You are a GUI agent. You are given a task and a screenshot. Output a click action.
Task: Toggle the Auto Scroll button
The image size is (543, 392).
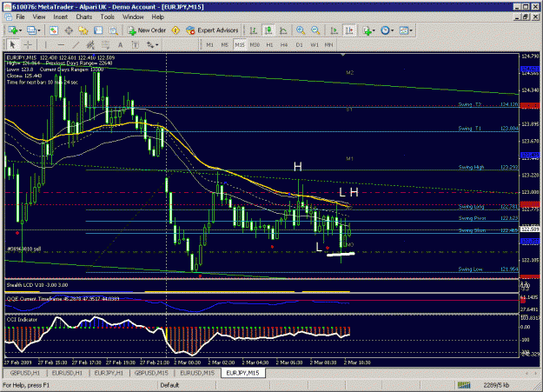tap(334, 30)
